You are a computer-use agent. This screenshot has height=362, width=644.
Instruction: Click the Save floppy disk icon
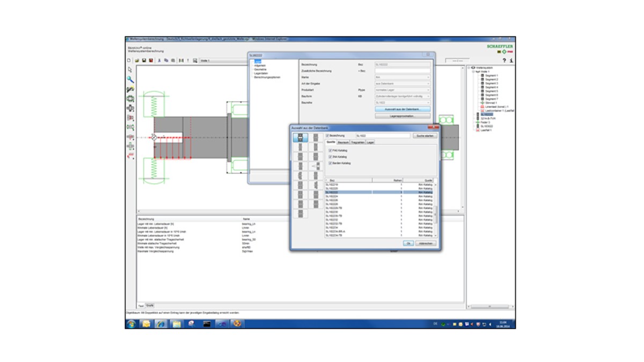point(144,61)
